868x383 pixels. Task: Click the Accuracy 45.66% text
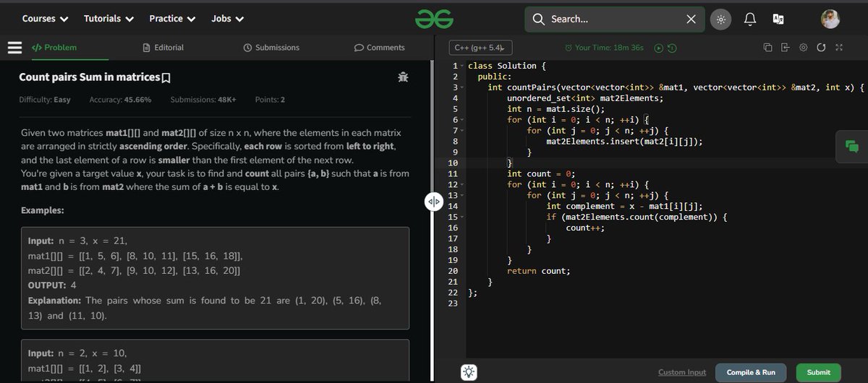pyautogui.click(x=120, y=100)
